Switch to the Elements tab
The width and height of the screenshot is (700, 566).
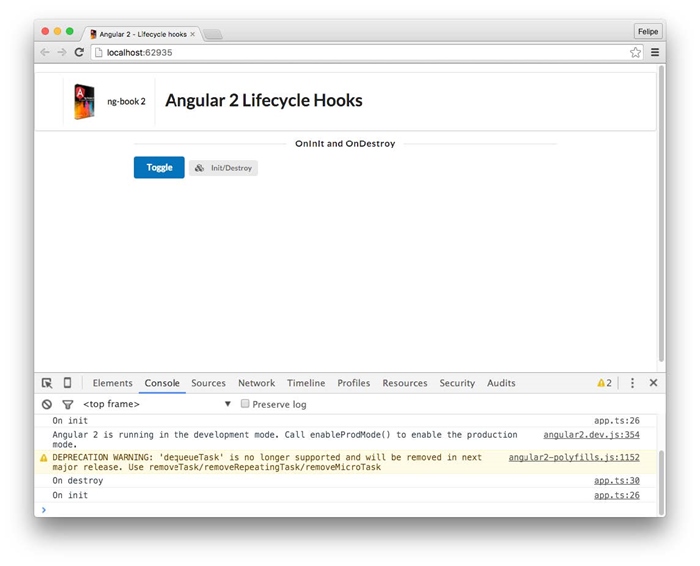[x=112, y=383]
